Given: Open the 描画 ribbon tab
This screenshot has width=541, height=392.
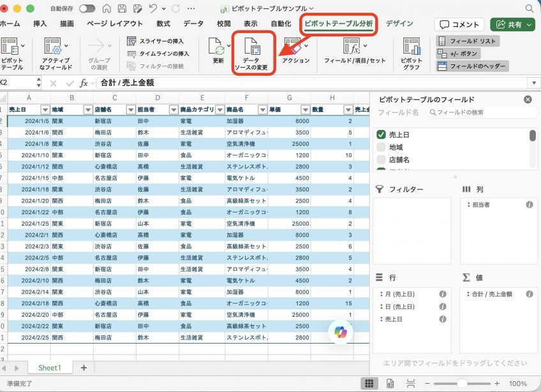Looking at the screenshot, I should [x=67, y=24].
